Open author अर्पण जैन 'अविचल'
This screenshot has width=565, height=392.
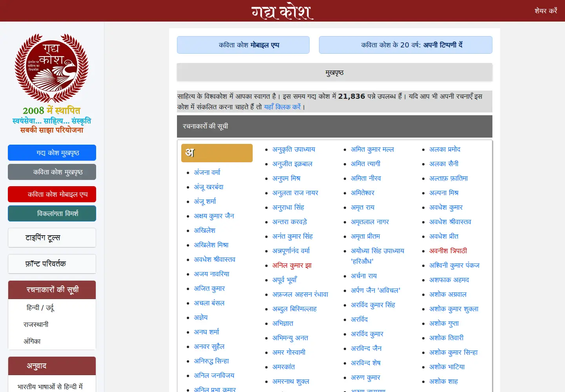coord(375,290)
